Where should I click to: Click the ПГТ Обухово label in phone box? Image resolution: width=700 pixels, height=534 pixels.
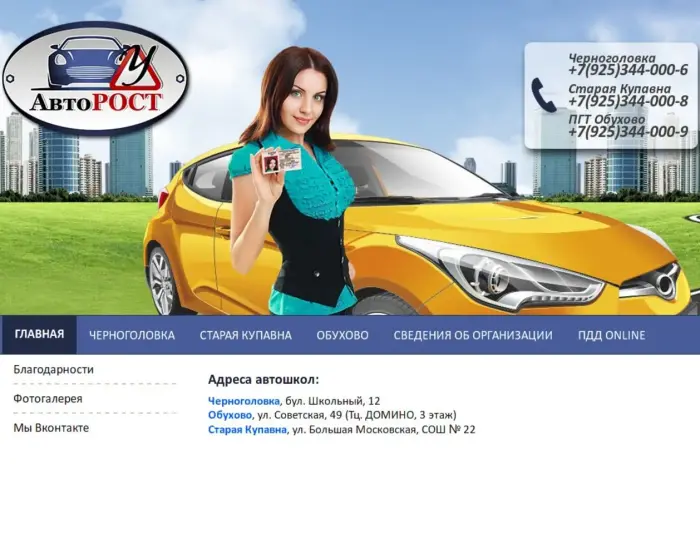click(606, 120)
